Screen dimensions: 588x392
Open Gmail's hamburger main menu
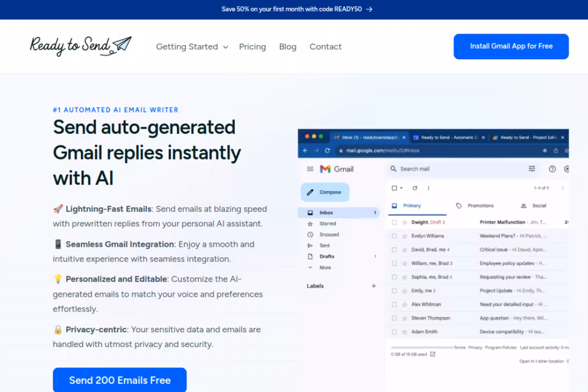[310, 169]
